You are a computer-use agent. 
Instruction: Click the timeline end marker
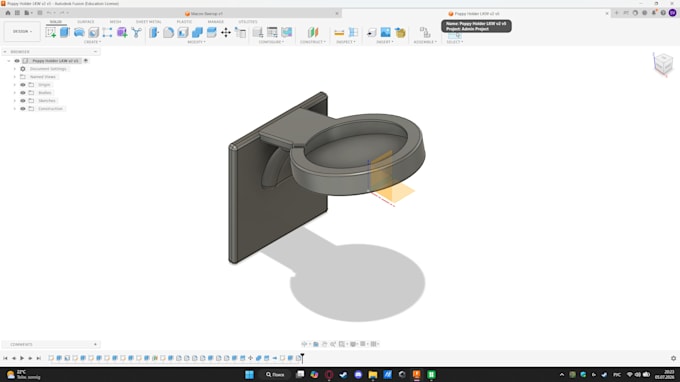point(302,358)
